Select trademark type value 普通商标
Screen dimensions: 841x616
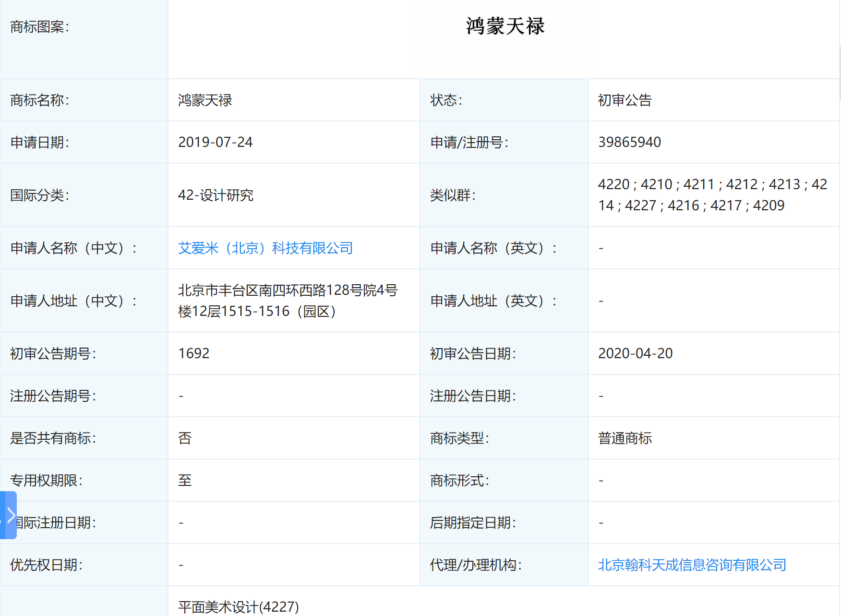[625, 438]
